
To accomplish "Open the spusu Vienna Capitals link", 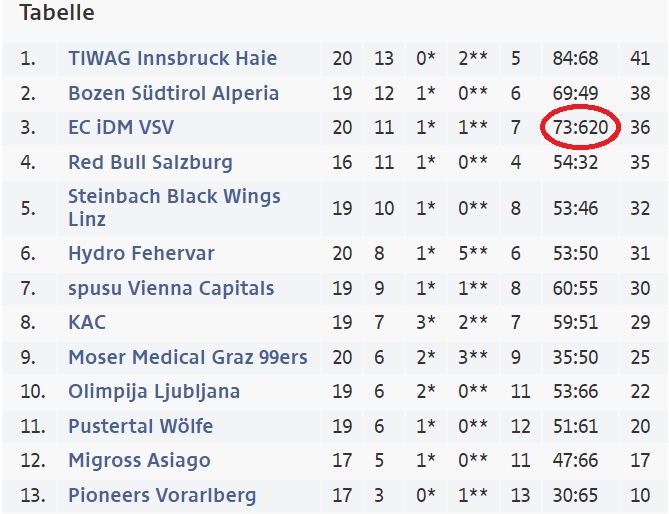I will [x=170, y=288].
